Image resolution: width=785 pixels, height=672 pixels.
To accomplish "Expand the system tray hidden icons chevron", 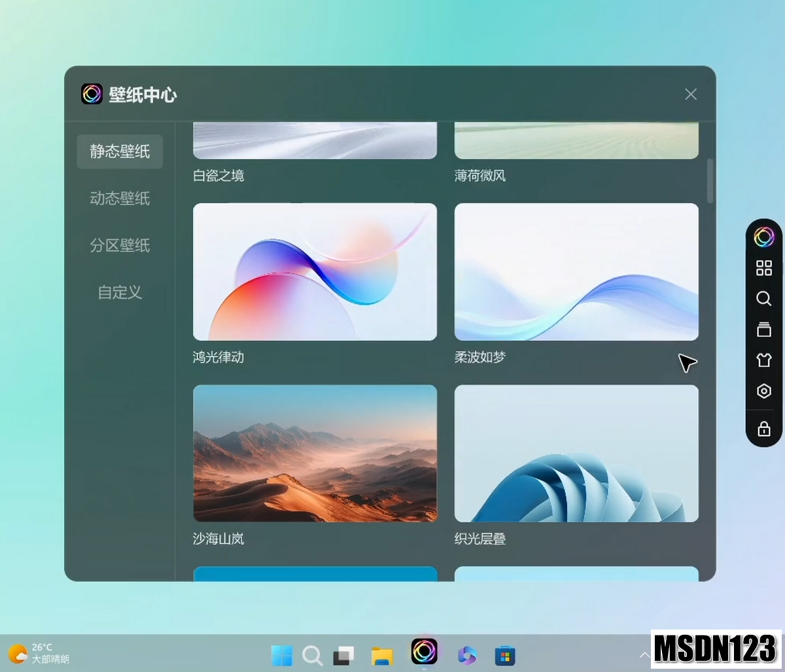I will (644, 655).
